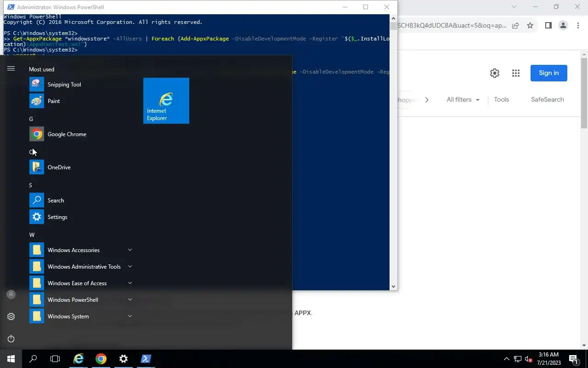The height and width of the screenshot is (368, 588).
Task: Jump to letter G header
Action: pyautogui.click(x=31, y=119)
